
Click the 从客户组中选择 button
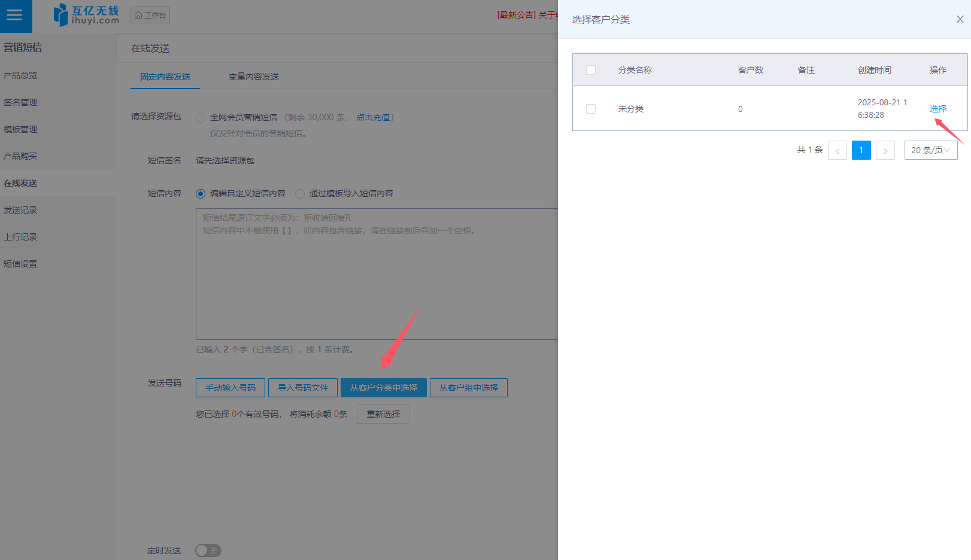click(x=468, y=388)
